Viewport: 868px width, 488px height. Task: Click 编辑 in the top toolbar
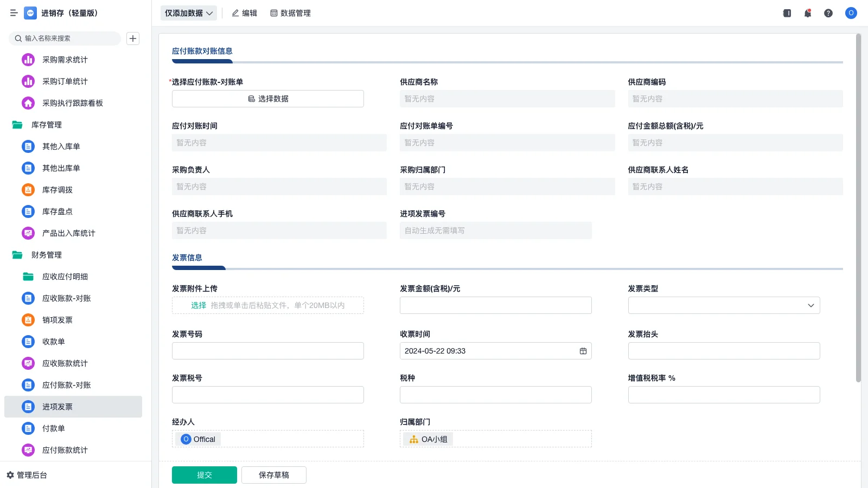tap(245, 13)
